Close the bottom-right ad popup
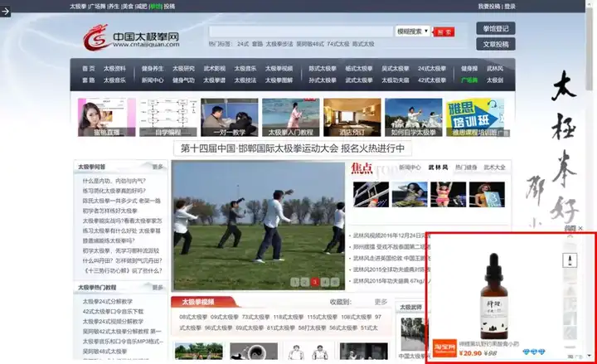 [x=580, y=228]
